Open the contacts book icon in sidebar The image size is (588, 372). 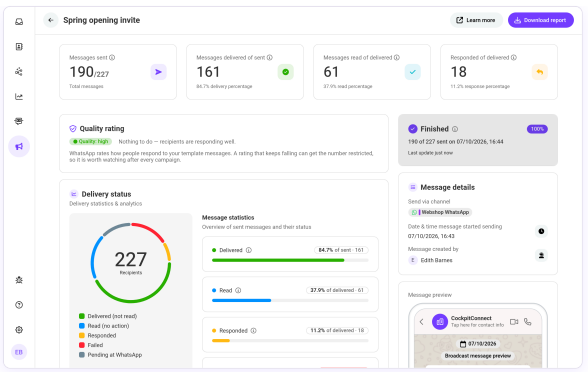tap(19, 46)
